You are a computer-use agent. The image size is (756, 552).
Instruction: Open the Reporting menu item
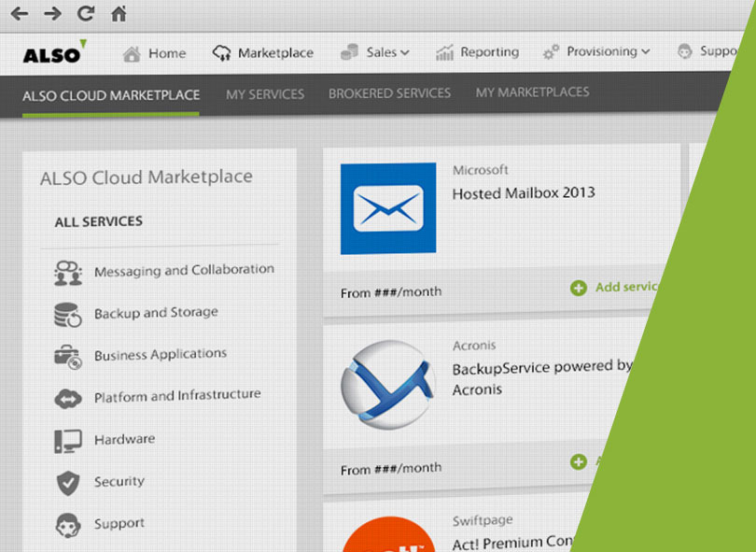coord(490,51)
